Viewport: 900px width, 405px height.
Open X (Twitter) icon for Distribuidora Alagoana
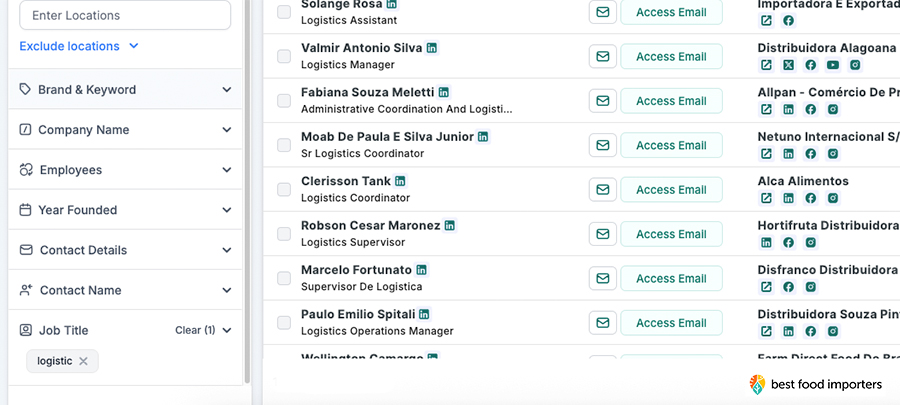(x=789, y=65)
